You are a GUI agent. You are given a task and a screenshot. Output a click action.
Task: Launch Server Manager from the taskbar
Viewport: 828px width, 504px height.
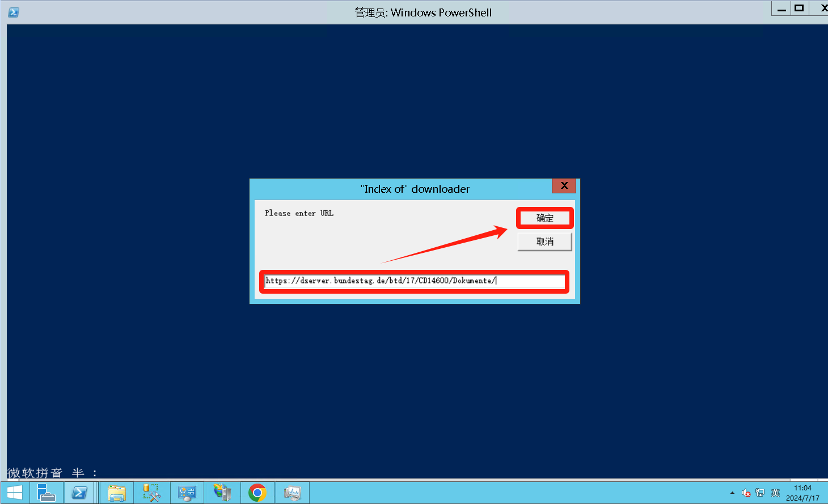click(x=47, y=493)
